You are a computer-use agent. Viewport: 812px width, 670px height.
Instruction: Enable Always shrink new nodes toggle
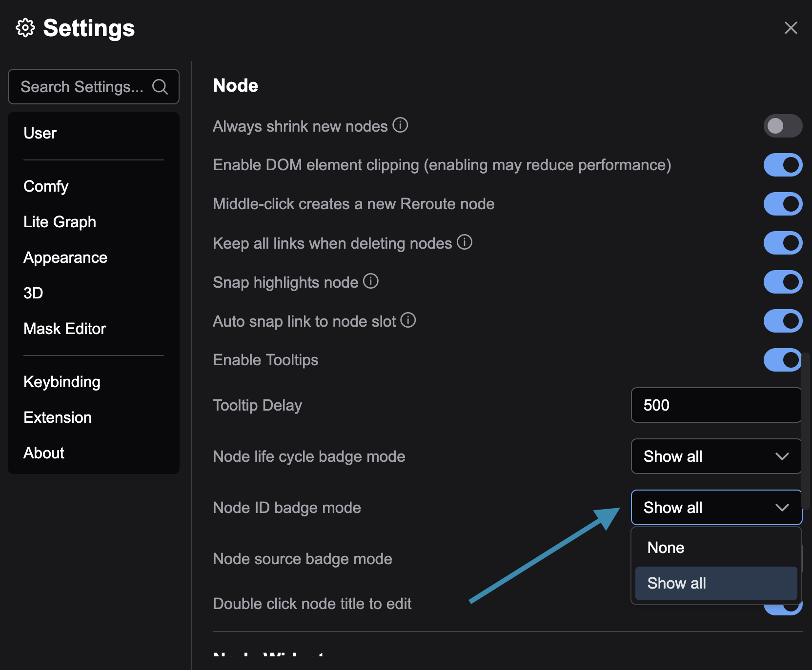[783, 126]
